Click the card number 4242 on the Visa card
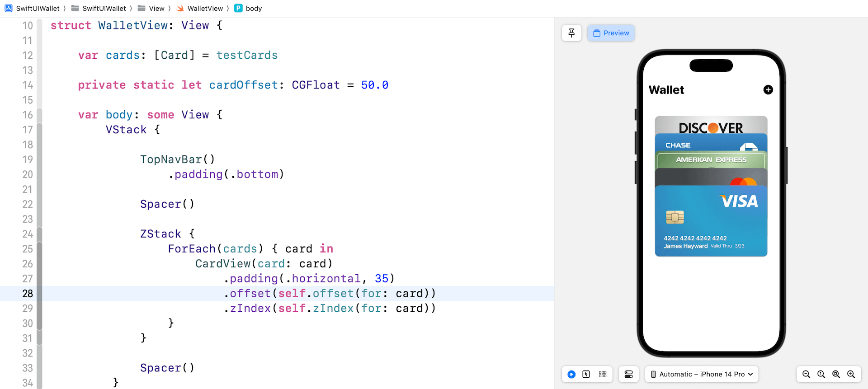Screen dimensions: 868x389 [695, 238]
